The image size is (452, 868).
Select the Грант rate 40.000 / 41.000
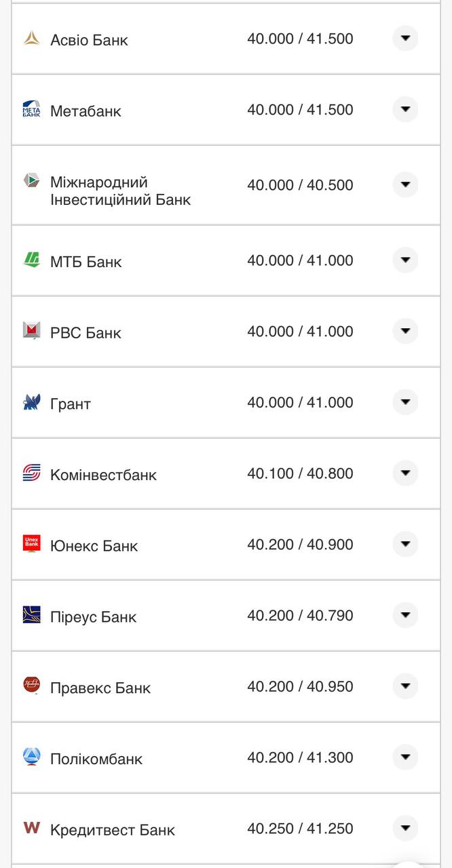point(300,403)
